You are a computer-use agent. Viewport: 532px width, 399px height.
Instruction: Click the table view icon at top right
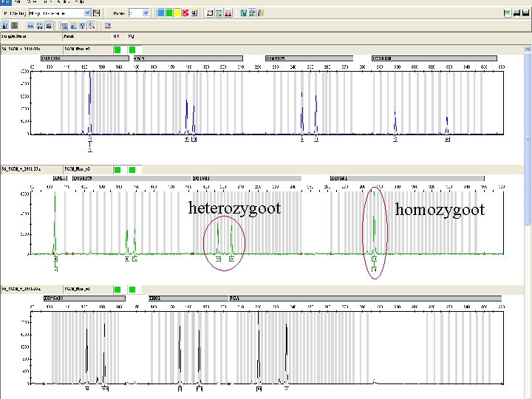(x=507, y=13)
